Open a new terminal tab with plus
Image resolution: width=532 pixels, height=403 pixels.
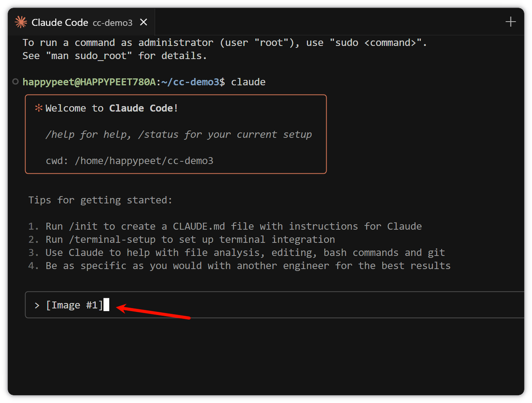510,22
